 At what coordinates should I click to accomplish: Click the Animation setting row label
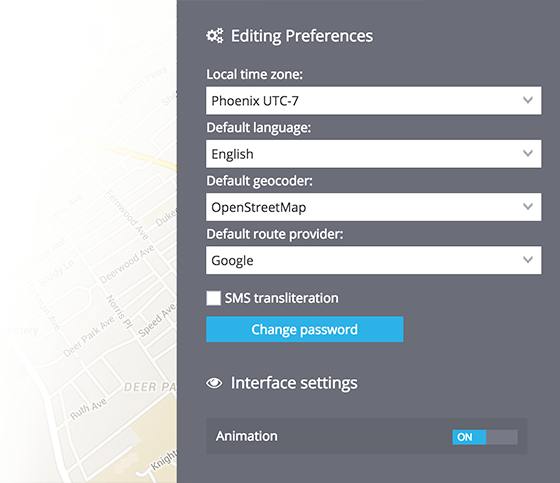[x=246, y=436]
